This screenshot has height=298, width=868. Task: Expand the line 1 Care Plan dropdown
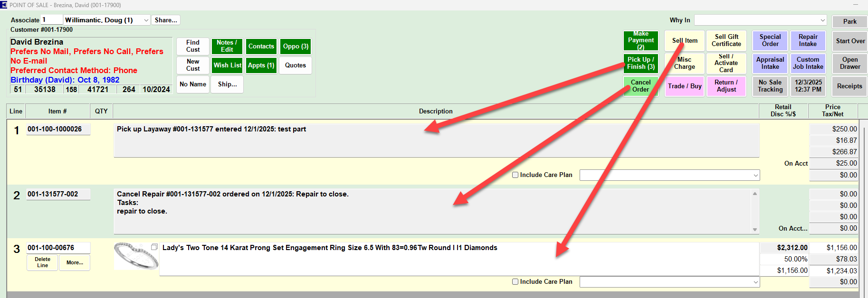(x=755, y=176)
